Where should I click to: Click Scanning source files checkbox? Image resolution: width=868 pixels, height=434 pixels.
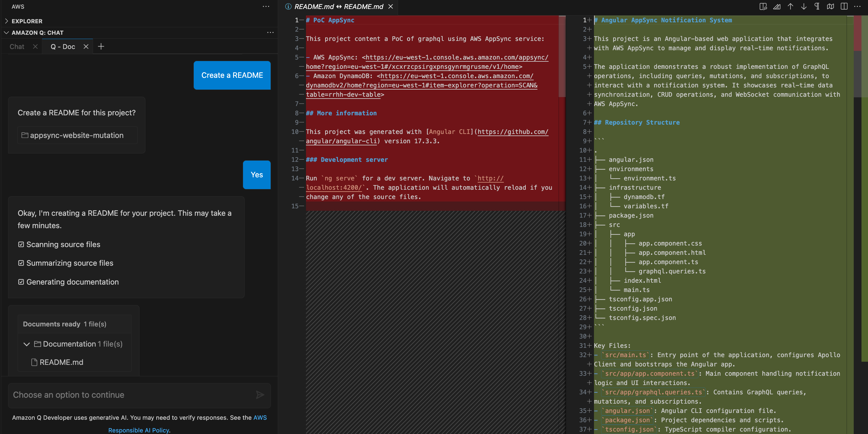coord(21,244)
